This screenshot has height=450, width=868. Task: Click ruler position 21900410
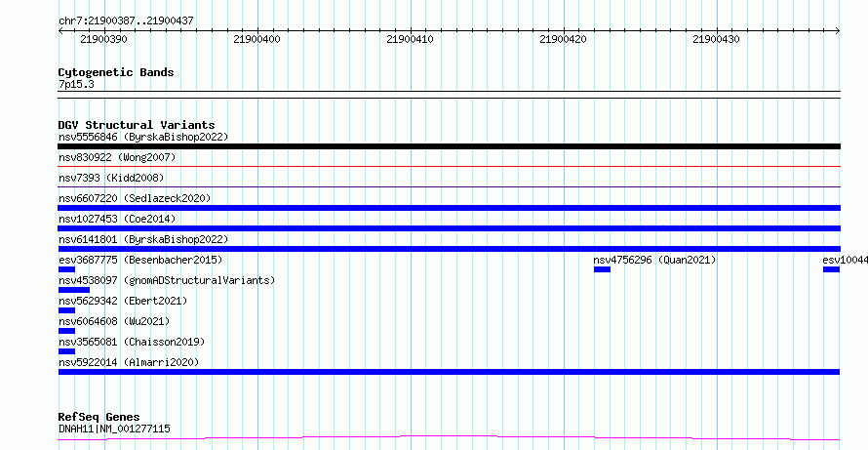tap(411, 39)
